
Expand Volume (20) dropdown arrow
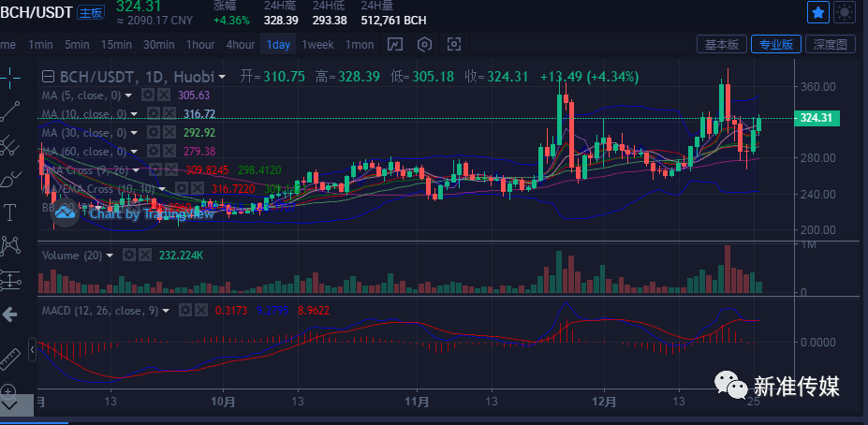[110, 256]
